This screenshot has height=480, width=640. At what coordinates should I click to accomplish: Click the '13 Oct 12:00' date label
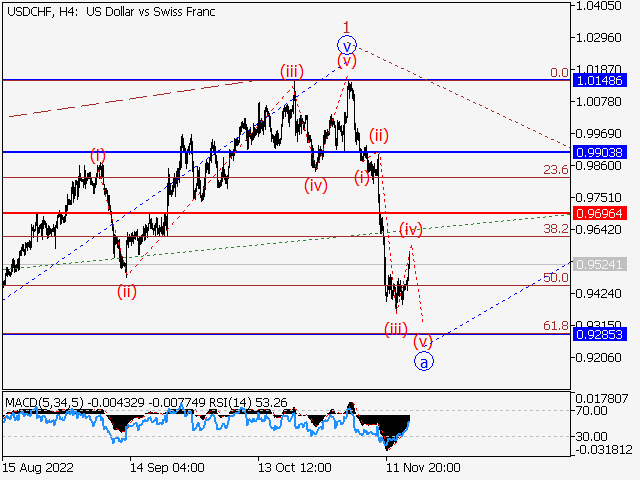295,467
